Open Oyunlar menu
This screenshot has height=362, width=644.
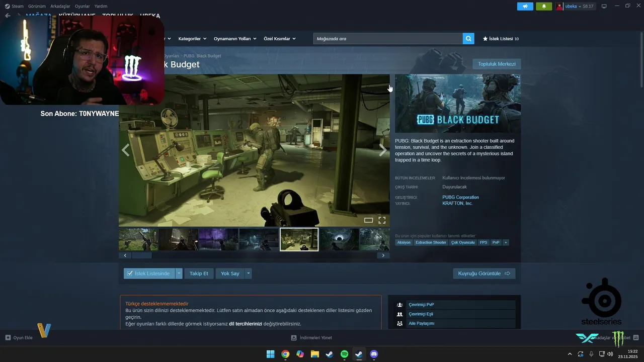(82, 7)
